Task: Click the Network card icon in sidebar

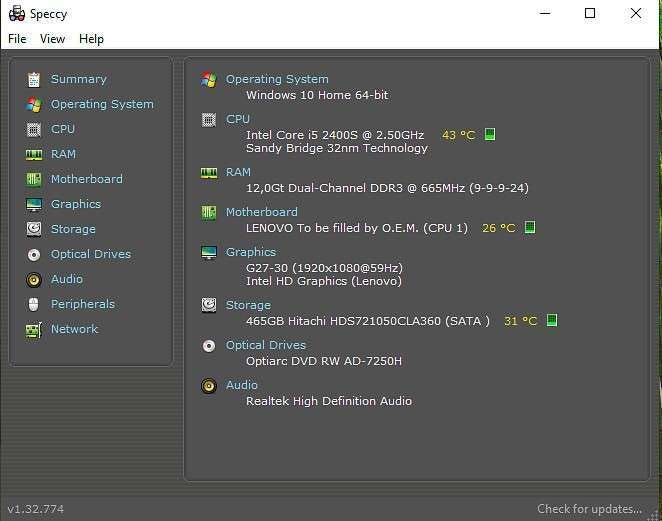Action: click(34, 330)
